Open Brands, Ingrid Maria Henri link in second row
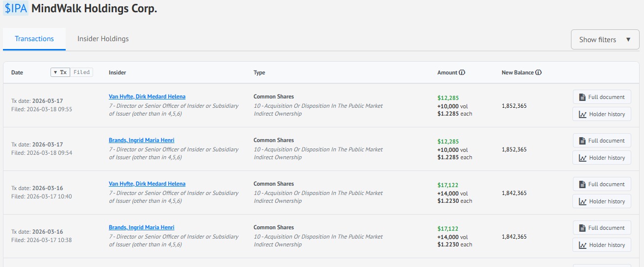This screenshot has width=644, height=267. 141,140
